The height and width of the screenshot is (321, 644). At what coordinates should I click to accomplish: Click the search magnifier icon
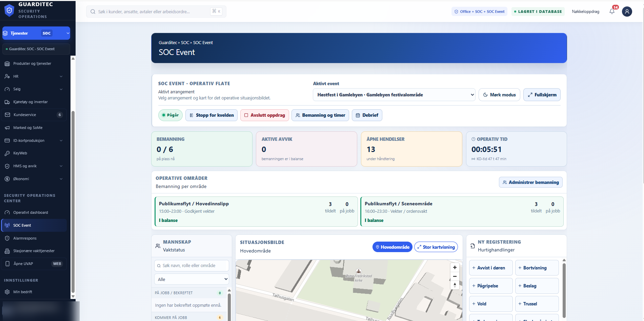[x=93, y=12]
